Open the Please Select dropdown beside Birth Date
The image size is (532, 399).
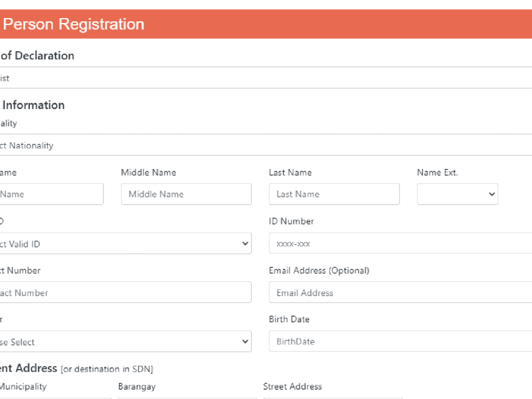tap(125, 342)
